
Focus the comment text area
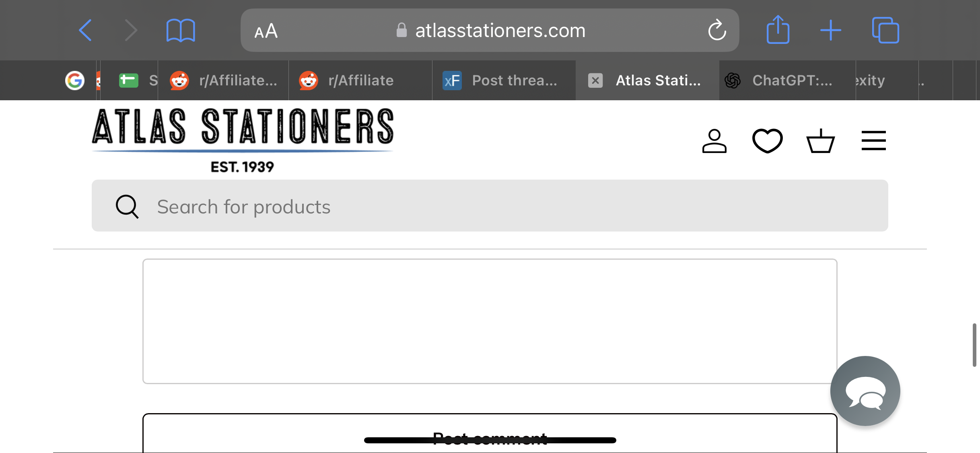click(490, 321)
